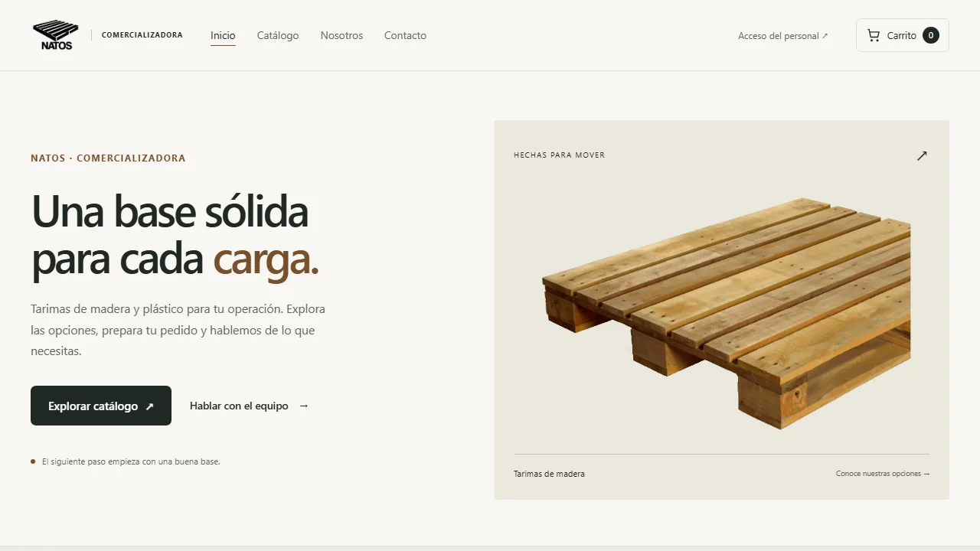Click Conoce nuestras opciones link

tap(883, 474)
